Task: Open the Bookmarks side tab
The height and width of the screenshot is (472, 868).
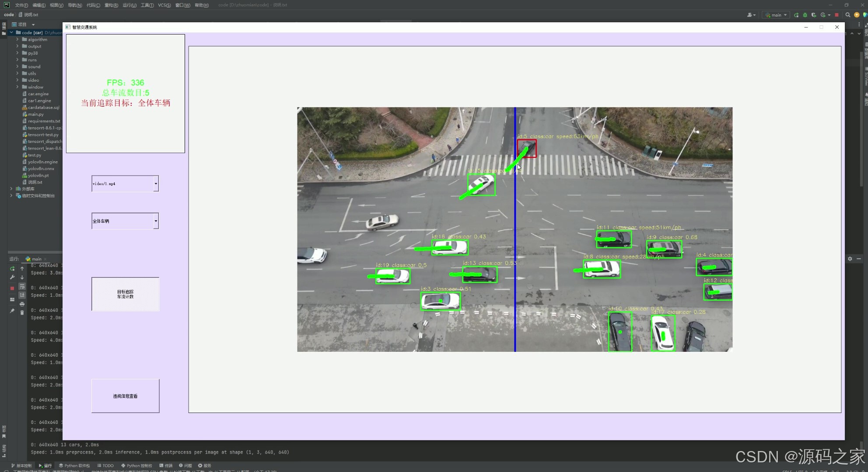Action: point(3,431)
